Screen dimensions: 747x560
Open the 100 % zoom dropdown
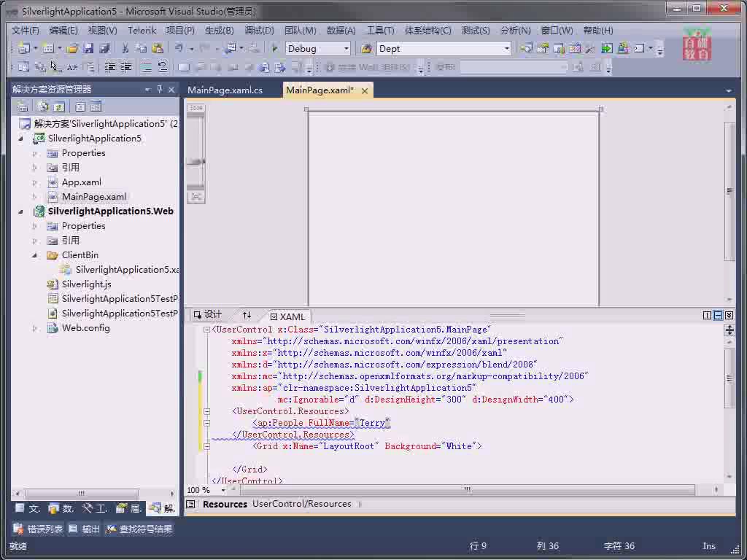[223, 490]
